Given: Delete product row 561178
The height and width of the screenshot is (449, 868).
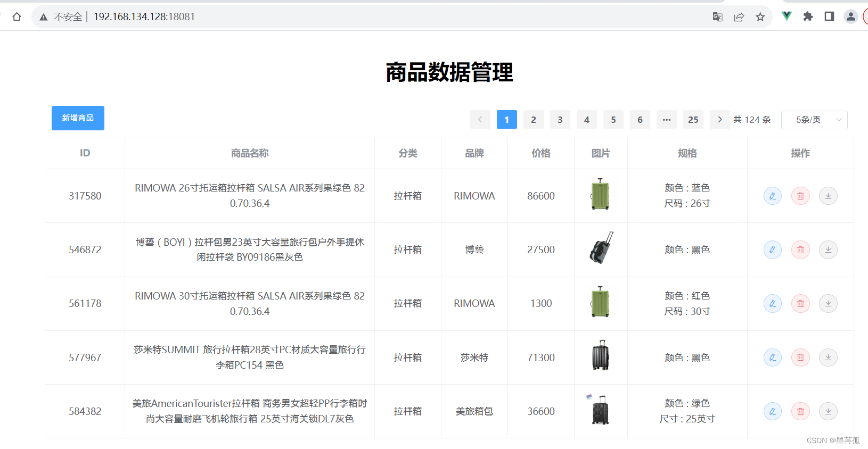Looking at the screenshot, I should tap(800, 303).
